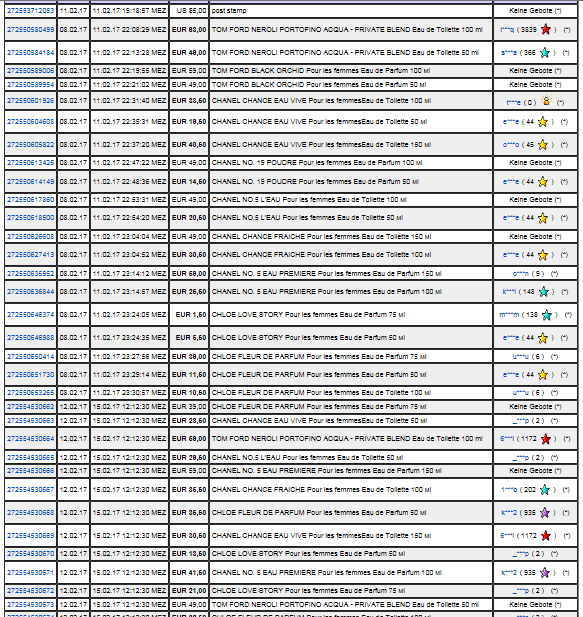Click 6***l's red star in TOM FORD NEROLI 100 ml row
This screenshot has height=617, width=583.
click(546, 439)
